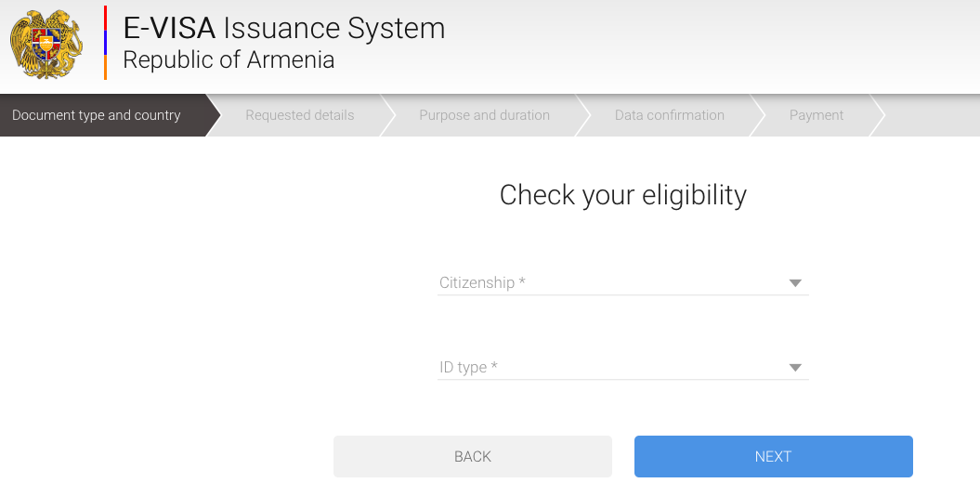Expand the Citizenship dropdown arrow
The image size is (980, 496).
pos(795,283)
